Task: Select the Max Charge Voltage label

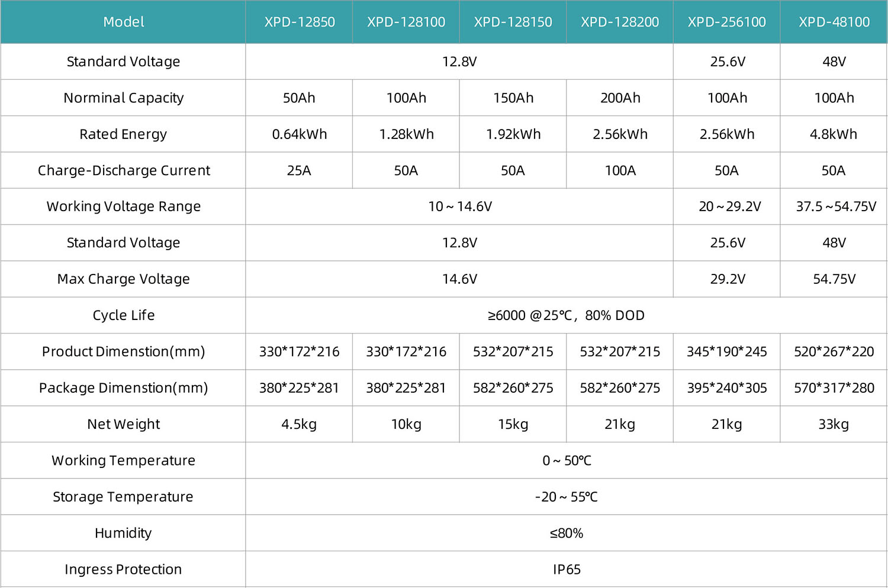Action: pyautogui.click(x=123, y=279)
